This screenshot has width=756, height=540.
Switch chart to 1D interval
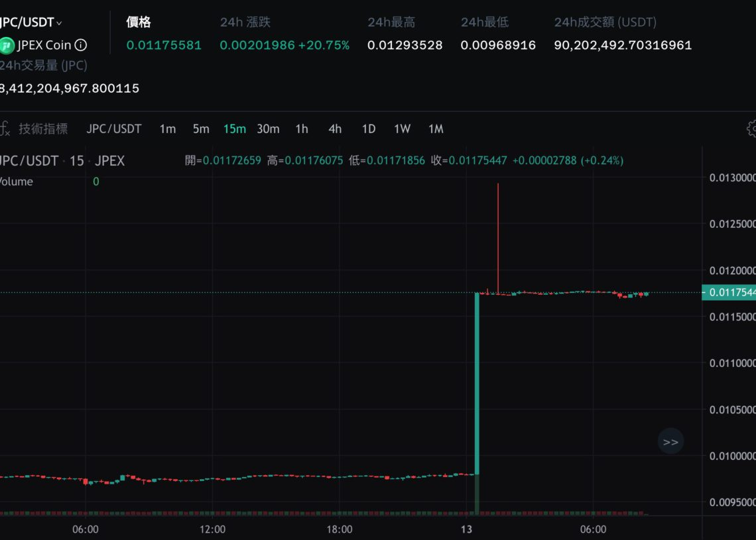click(368, 129)
